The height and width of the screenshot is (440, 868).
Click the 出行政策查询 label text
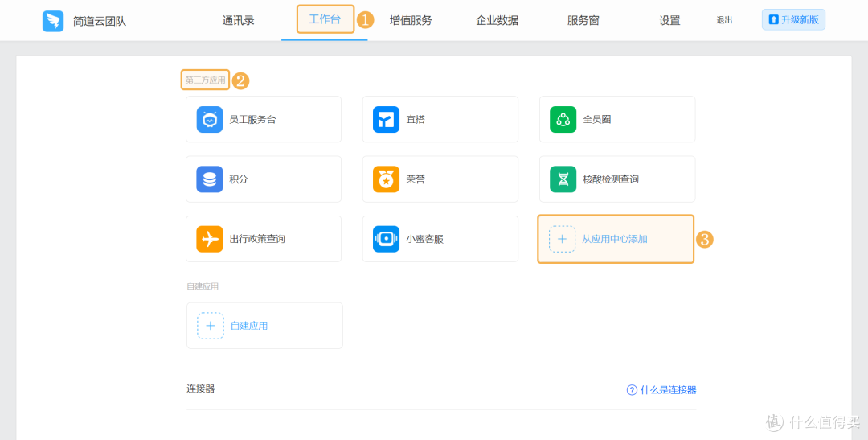coord(257,239)
